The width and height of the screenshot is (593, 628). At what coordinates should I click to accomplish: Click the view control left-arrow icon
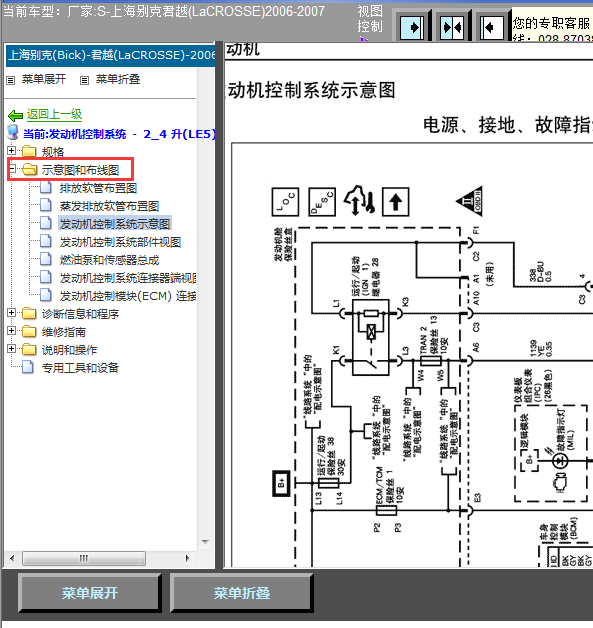(x=492, y=27)
